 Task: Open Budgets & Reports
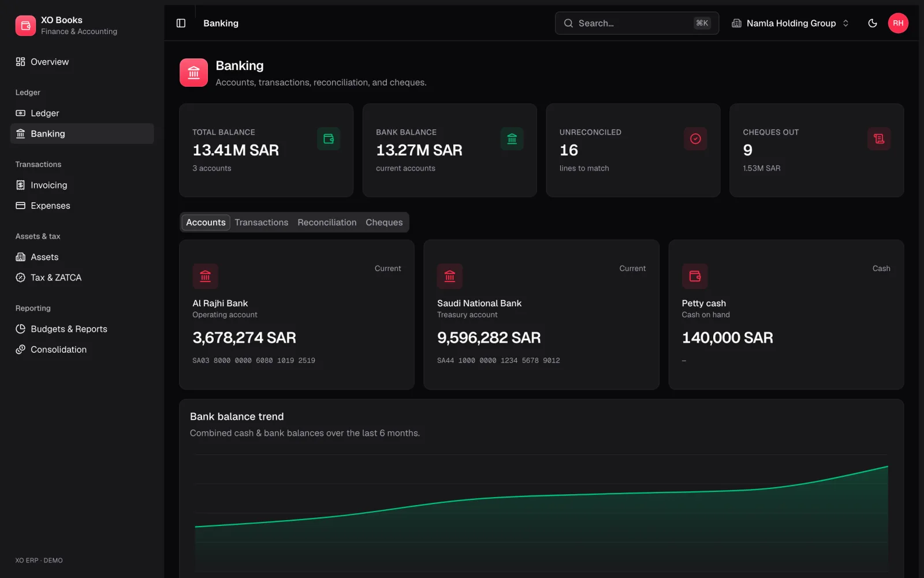(x=82, y=329)
